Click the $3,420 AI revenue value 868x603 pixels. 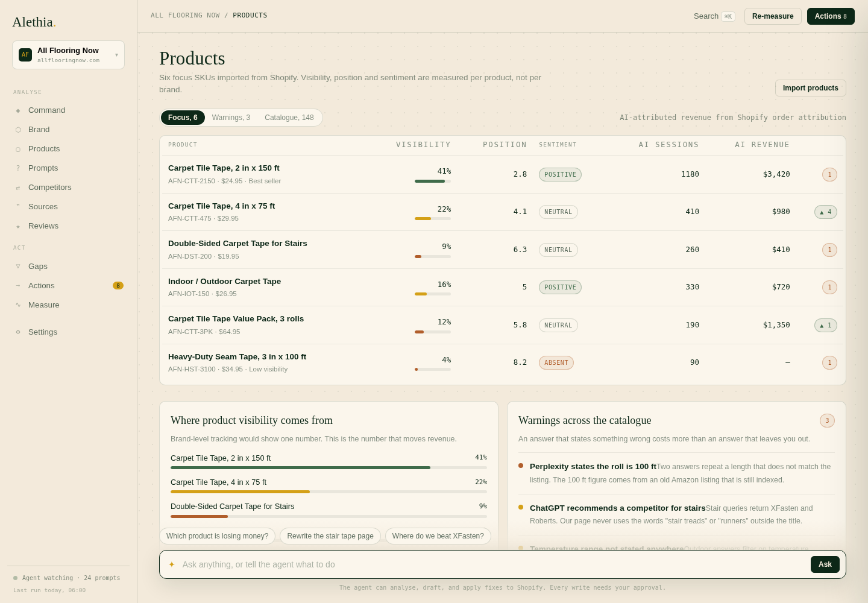(x=776, y=174)
